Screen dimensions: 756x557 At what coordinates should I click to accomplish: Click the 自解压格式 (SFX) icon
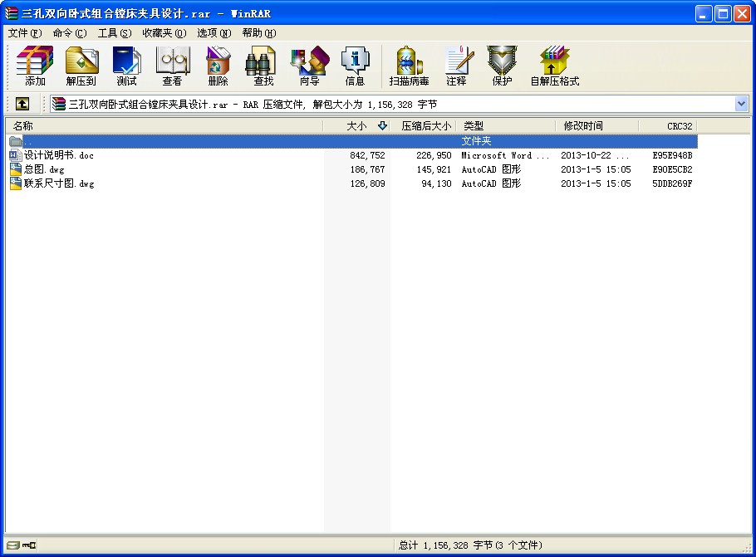pos(554,66)
